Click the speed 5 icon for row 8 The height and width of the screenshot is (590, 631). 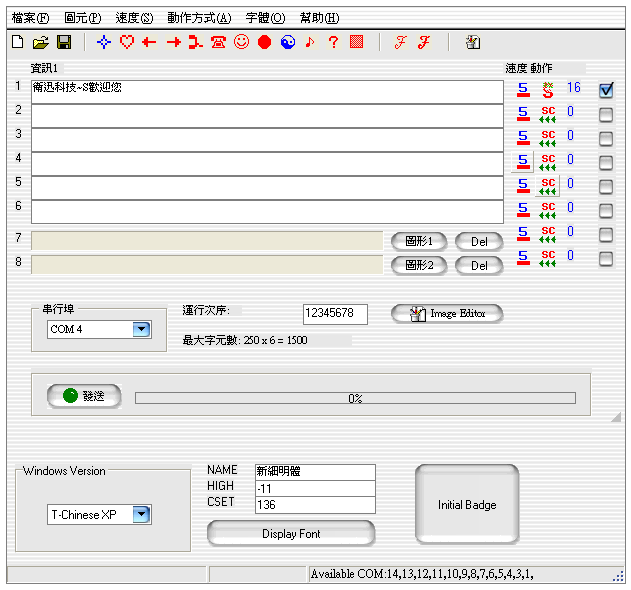tap(523, 258)
